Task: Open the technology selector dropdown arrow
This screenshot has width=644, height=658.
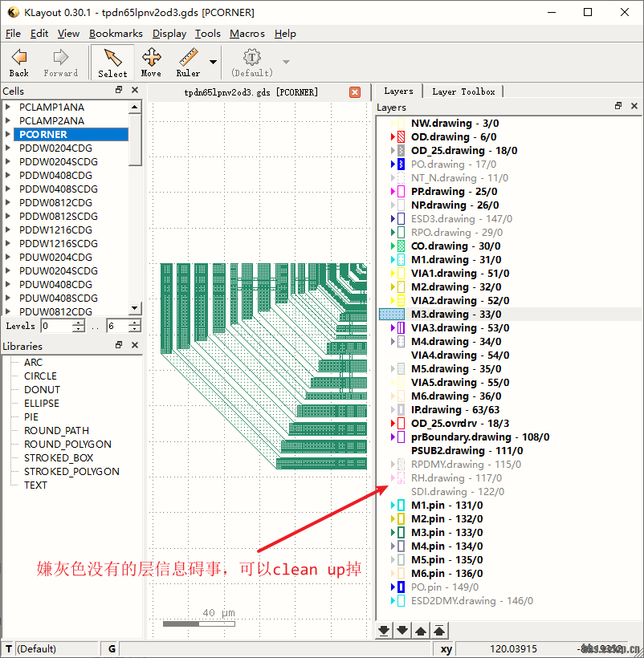Action: (287, 62)
